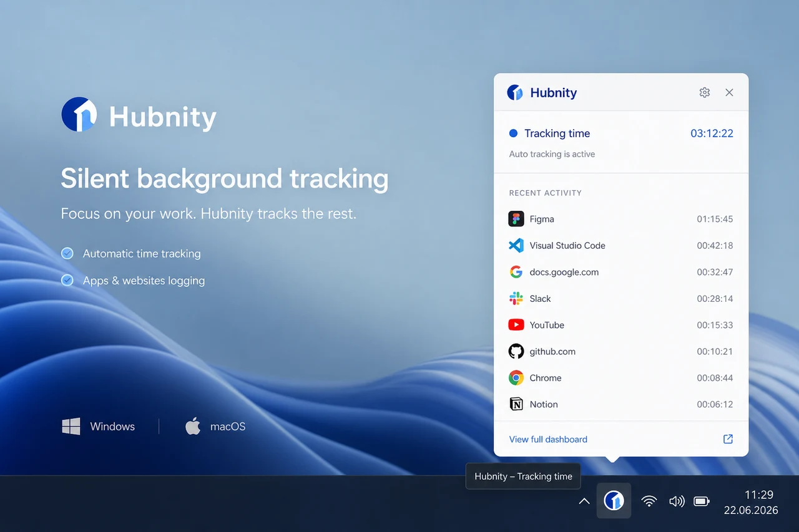Click Slack duration 00:28:14
The image size is (799, 532).
point(715,298)
